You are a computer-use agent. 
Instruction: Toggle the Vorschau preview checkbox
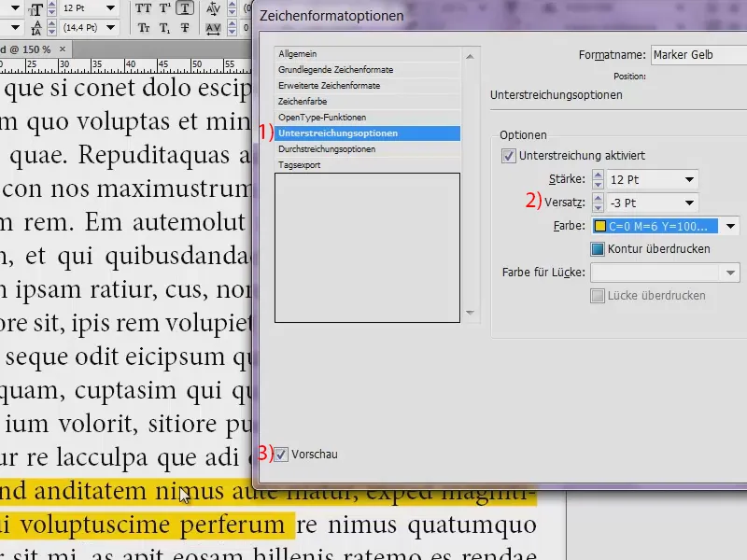pyautogui.click(x=281, y=455)
